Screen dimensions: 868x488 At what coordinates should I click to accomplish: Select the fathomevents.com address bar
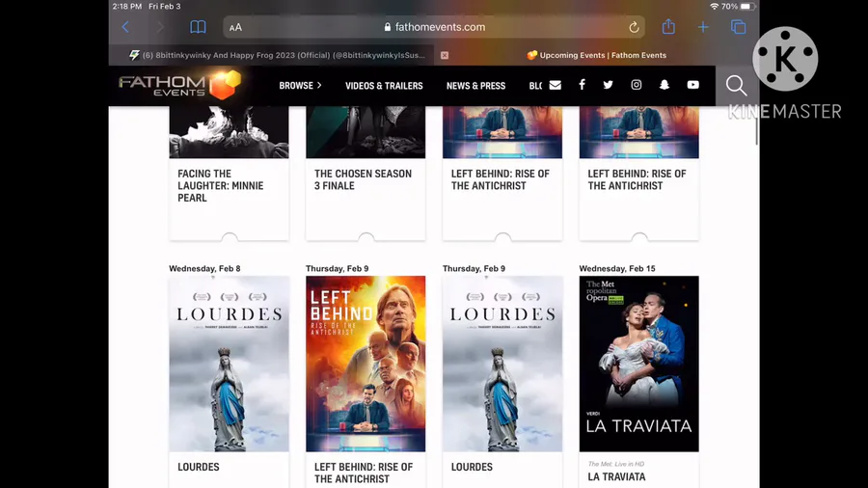[x=434, y=27]
